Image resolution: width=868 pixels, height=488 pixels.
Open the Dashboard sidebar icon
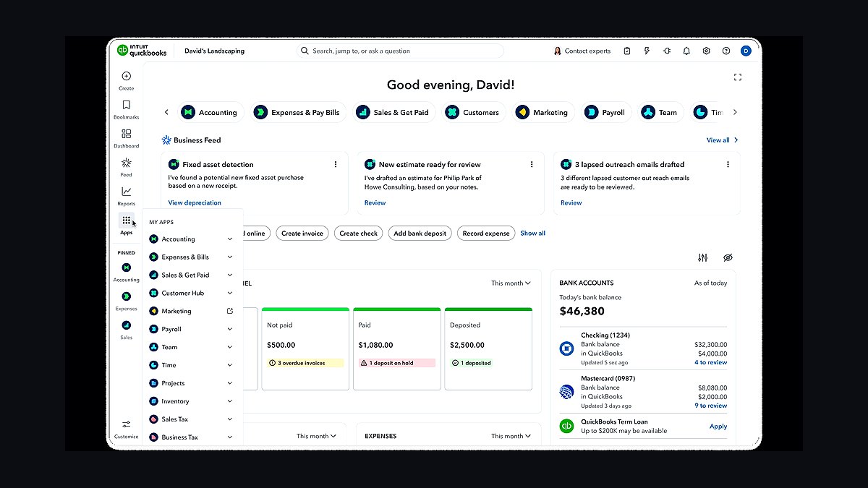[x=127, y=134]
